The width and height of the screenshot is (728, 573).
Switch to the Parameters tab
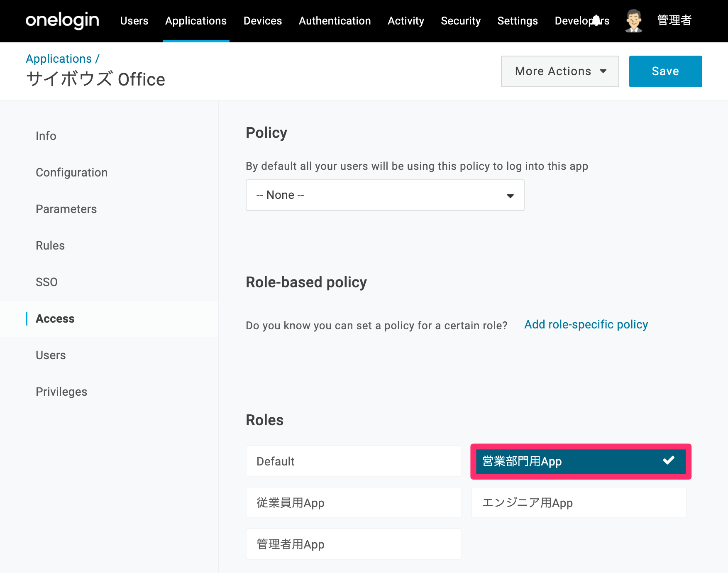[x=66, y=209]
